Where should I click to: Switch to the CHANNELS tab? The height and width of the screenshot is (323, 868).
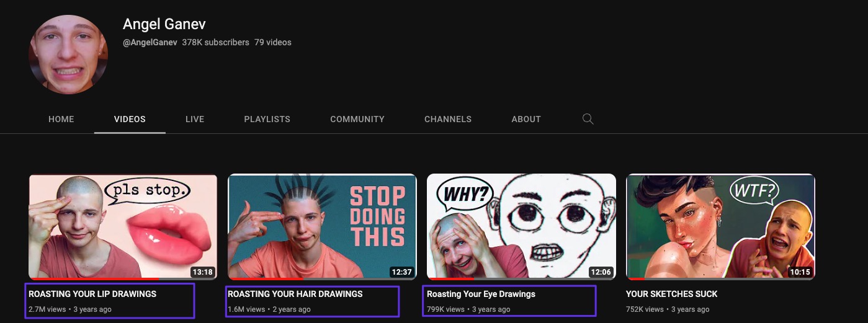pyautogui.click(x=448, y=119)
